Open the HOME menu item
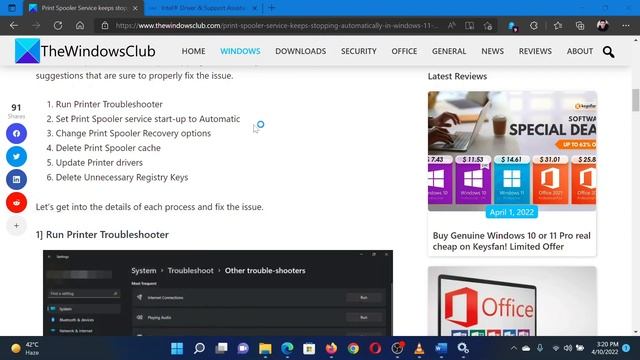The height and width of the screenshot is (360, 640). tap(193, 51)
